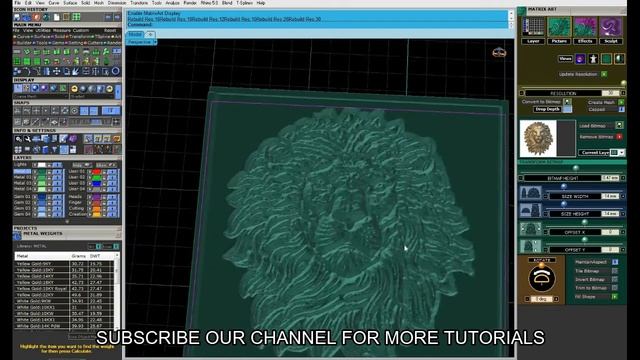Select the Metal 01 layer
This screenshot has height=360, width=640.
[x=22, y=171]
